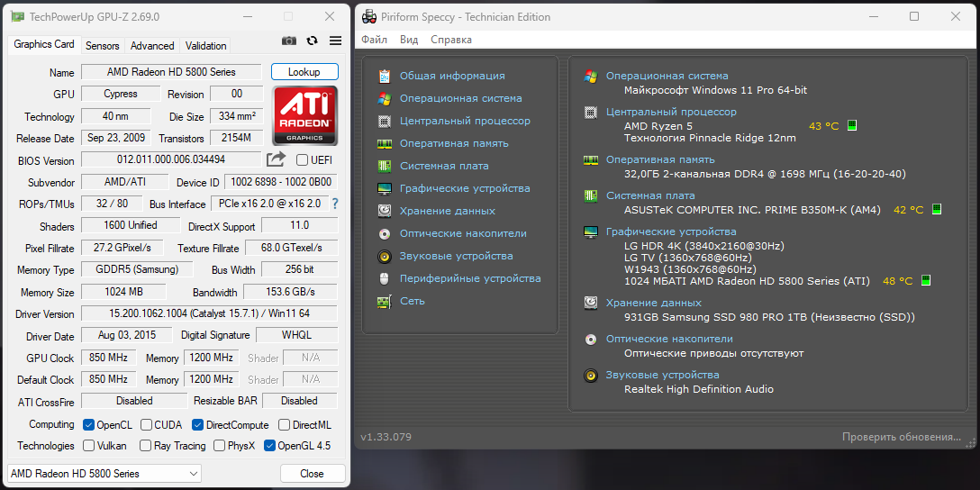Image resolution: width=980 pixels, height=490 pixels.
Task: Switch to the Validation tab
Action: click(205, 46)
